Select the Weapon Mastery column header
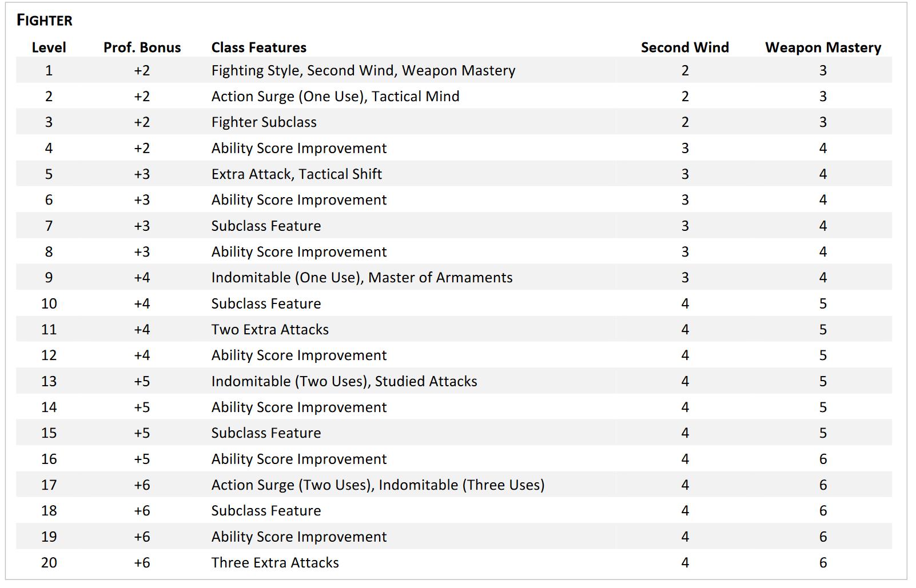 point(823,47)
